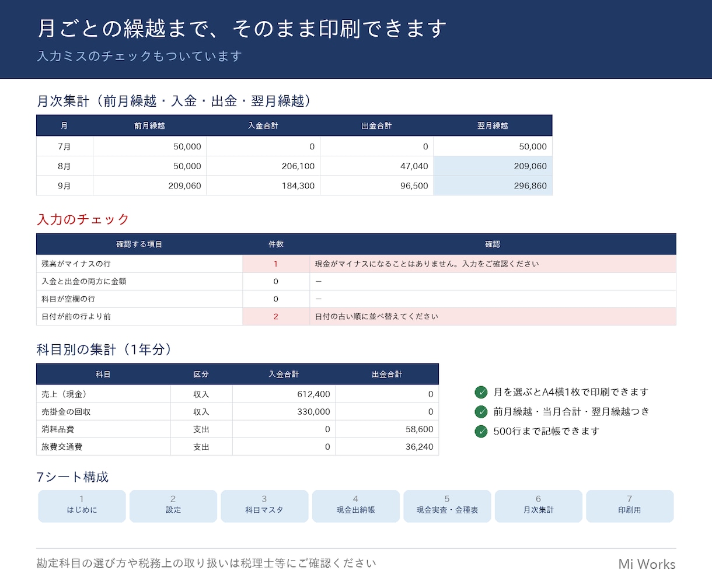Image resolution: width=712 pixels, height=588 pixels.
Task: Select the 旅費交通費 account row
Action: click(x=238, y=447)
